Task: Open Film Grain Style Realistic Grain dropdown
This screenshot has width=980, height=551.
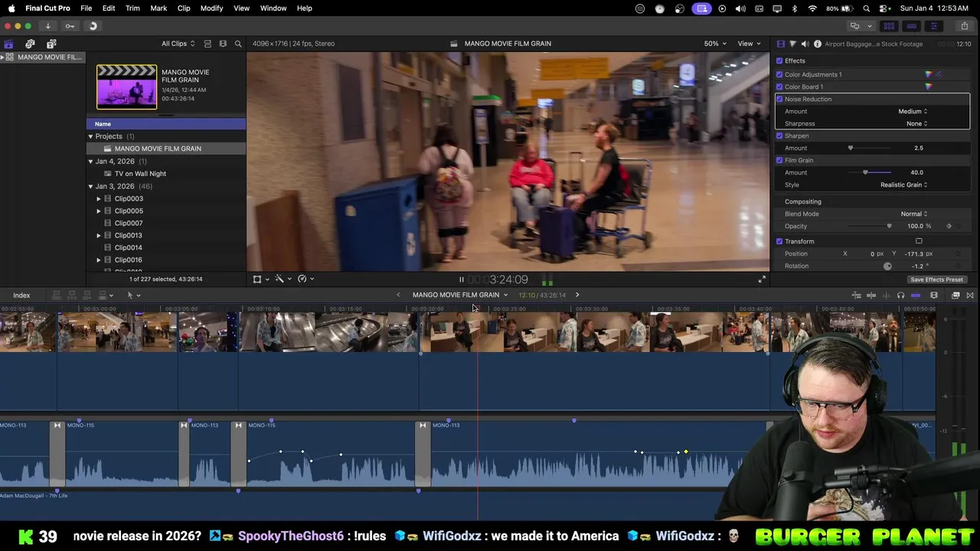Action: point(903,184)
